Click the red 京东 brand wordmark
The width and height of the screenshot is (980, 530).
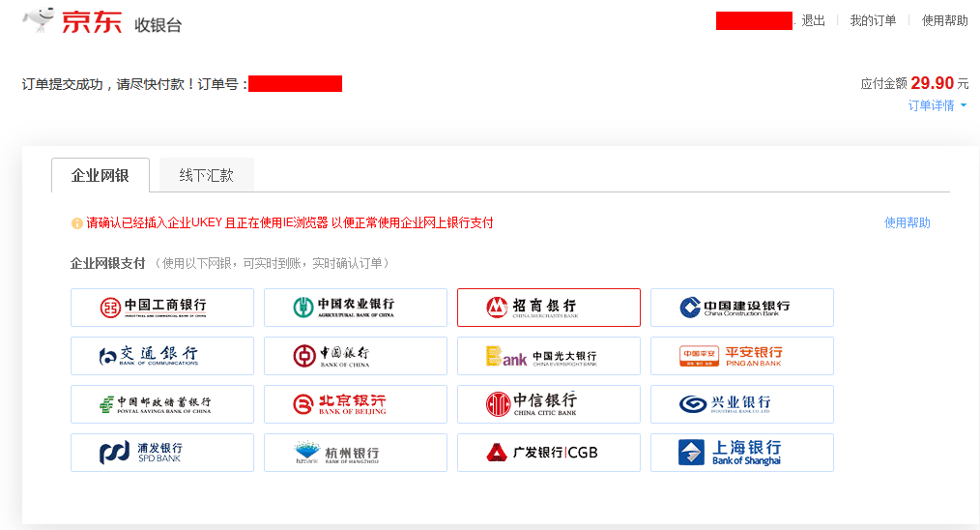click(x=91, y=22)
